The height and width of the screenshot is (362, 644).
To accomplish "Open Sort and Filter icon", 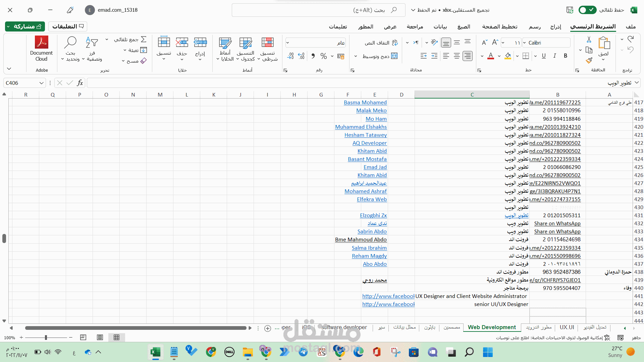I will tap(92, 43).
